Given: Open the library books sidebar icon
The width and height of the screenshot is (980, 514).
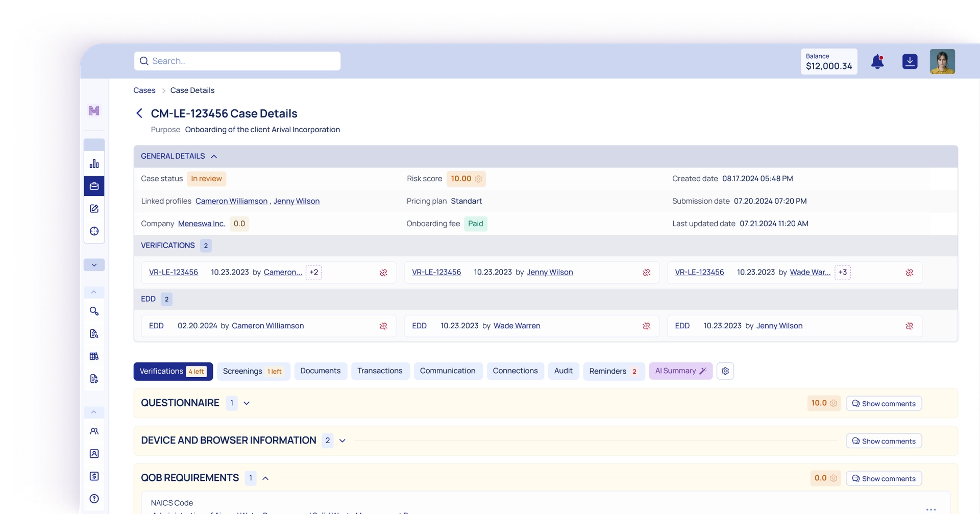Looking at the screenshot, I should tap(94, 356).
